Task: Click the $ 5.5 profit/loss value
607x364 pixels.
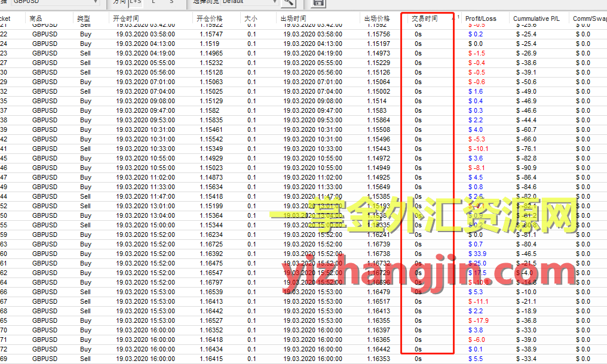Action: pos(476,359)
